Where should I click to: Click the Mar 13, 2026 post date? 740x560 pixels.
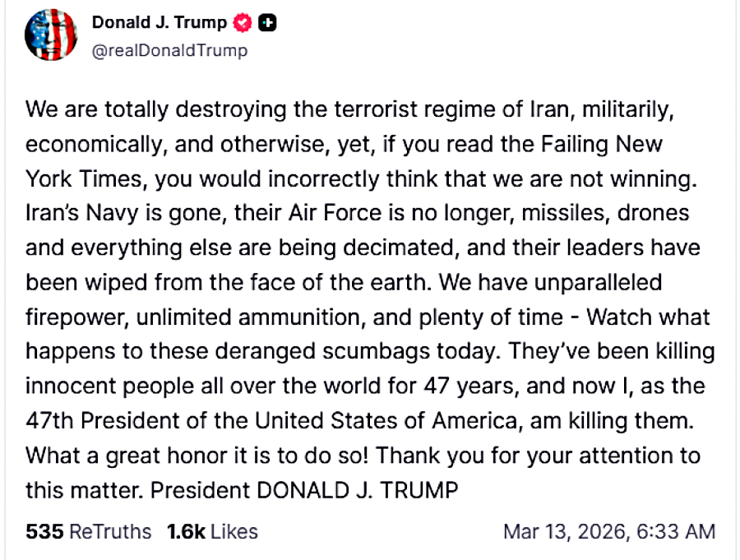coord(567,532)
